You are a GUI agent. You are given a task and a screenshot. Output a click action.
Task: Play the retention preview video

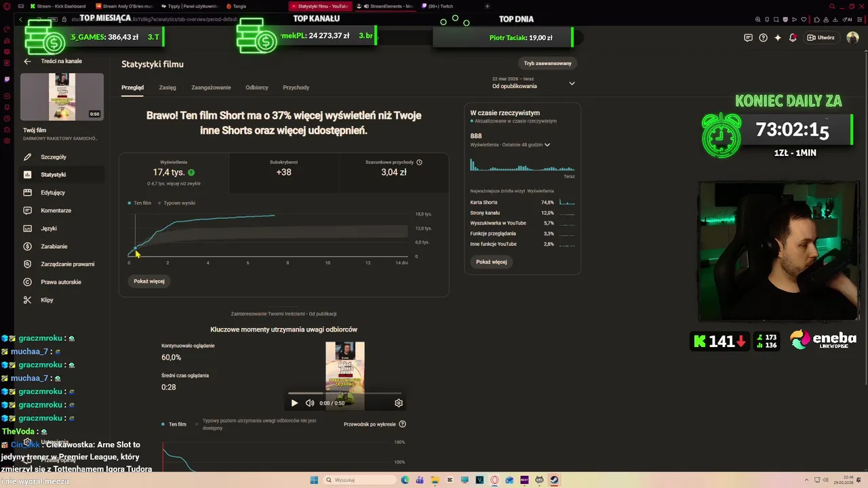point(294,403)
